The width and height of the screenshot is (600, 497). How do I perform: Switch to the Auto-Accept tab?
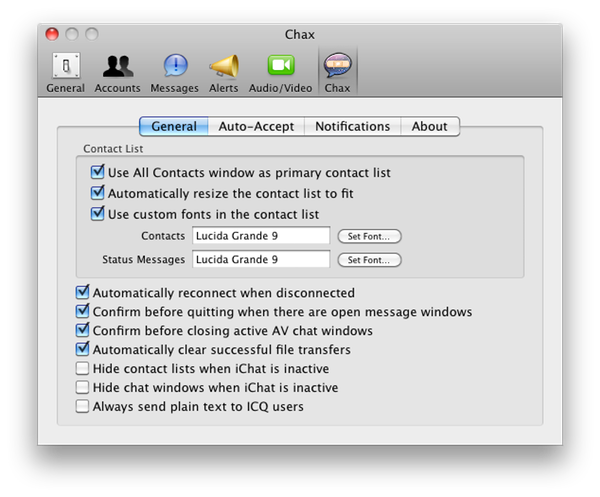tap(256, 126)
